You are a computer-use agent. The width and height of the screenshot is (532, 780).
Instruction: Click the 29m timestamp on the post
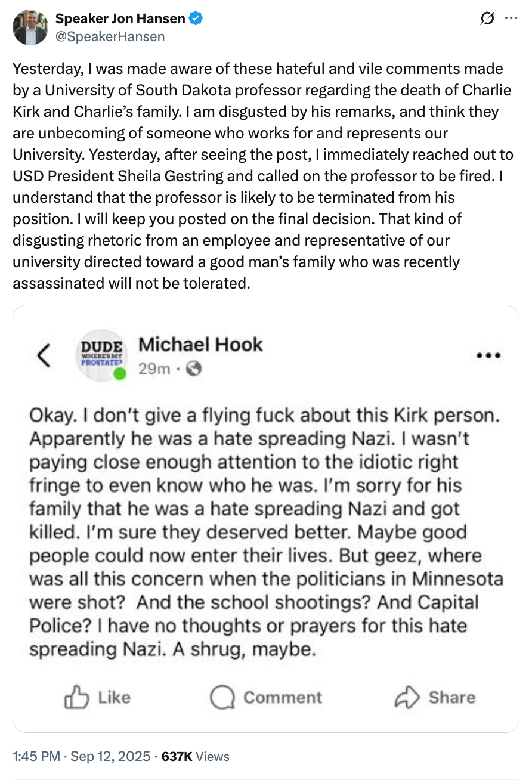pos(154,369)
